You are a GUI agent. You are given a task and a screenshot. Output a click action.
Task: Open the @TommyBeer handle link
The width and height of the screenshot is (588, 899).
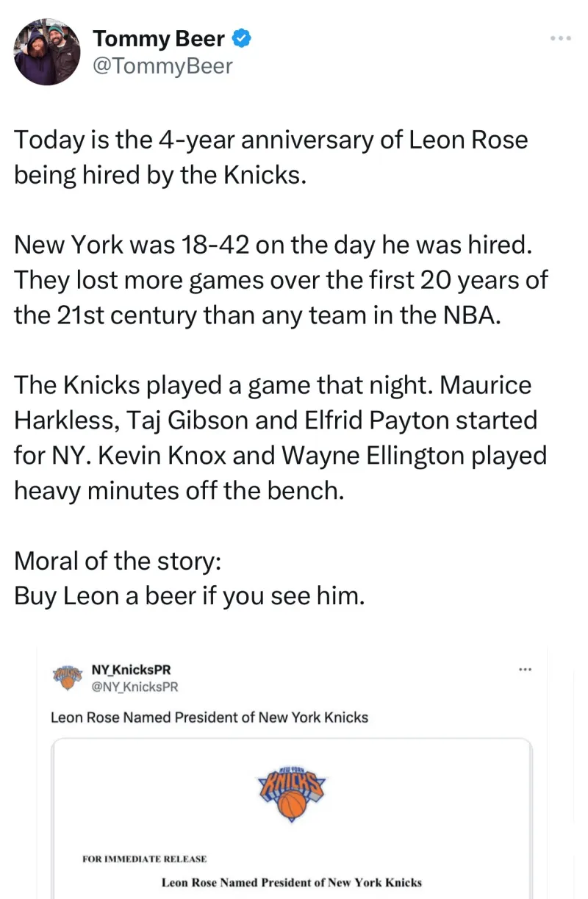tap(162, 66)
